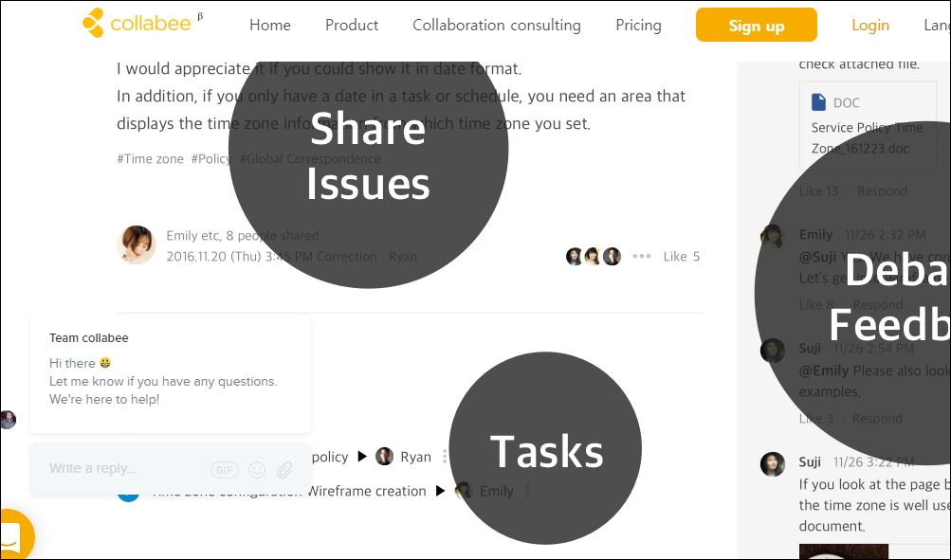Click Emily's large profile avatar
951x560 pixels.
pyautogui.click(x=136, y=244)
